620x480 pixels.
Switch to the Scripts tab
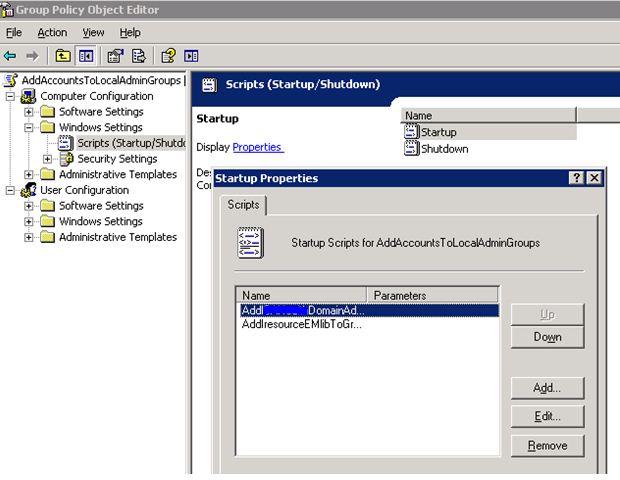tap(243, 204)
